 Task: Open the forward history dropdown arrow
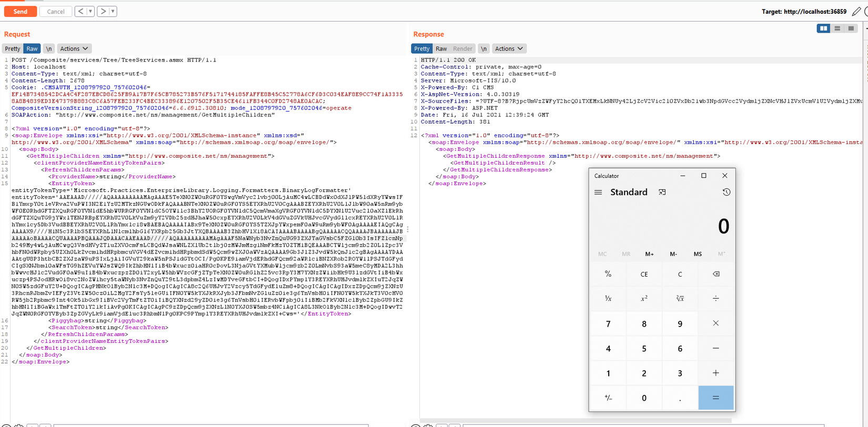pyautogui.click(x=113, y=11)
